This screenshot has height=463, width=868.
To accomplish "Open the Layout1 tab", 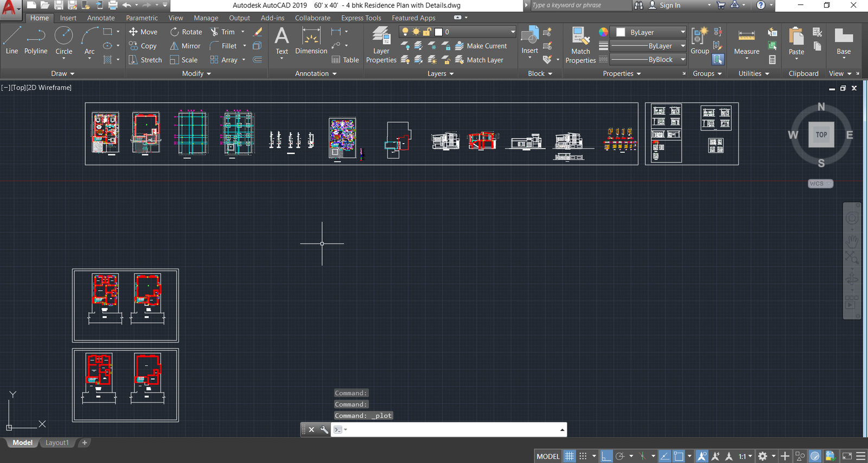I will point(57,443).
